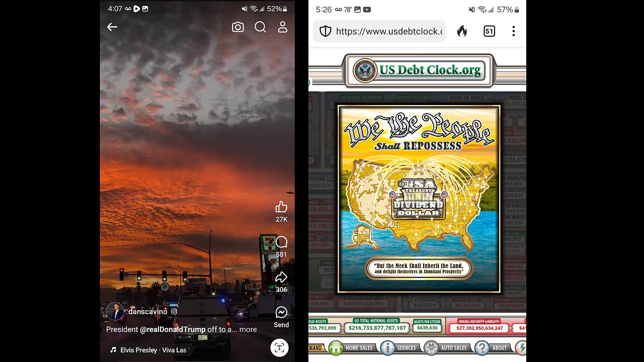Tap the battery 57% indicator on right phone
Screen dimensions: 644x362
pos(508,9)
